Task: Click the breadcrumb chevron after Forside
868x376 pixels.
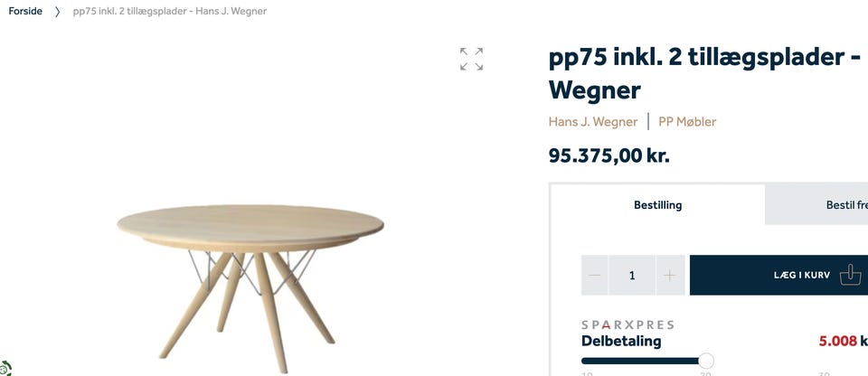Action: pyautogui.click(x=57, y=12)
